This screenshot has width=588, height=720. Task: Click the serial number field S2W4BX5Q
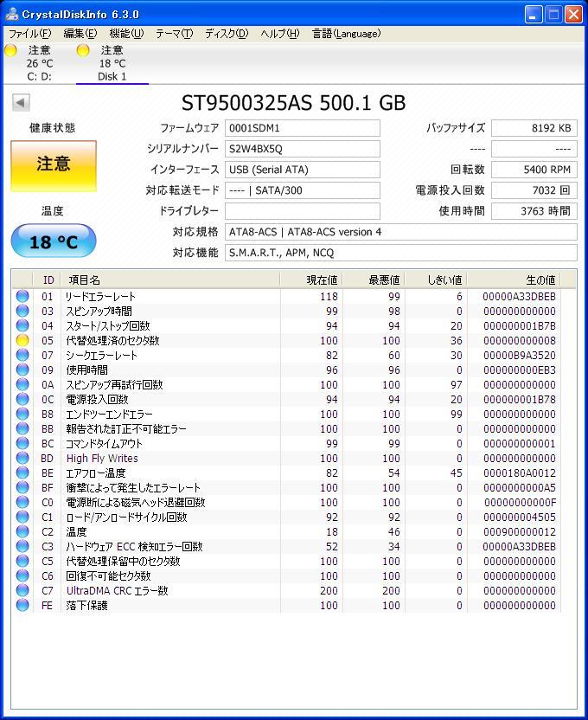(303, 149)
